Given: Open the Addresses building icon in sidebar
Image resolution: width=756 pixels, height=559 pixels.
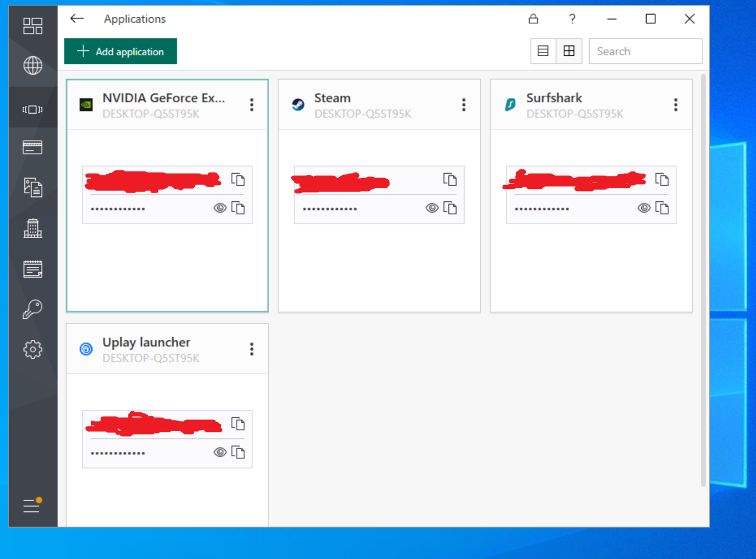Looking at the screenshot, I should pyautogui.click(x=32, y=228).
